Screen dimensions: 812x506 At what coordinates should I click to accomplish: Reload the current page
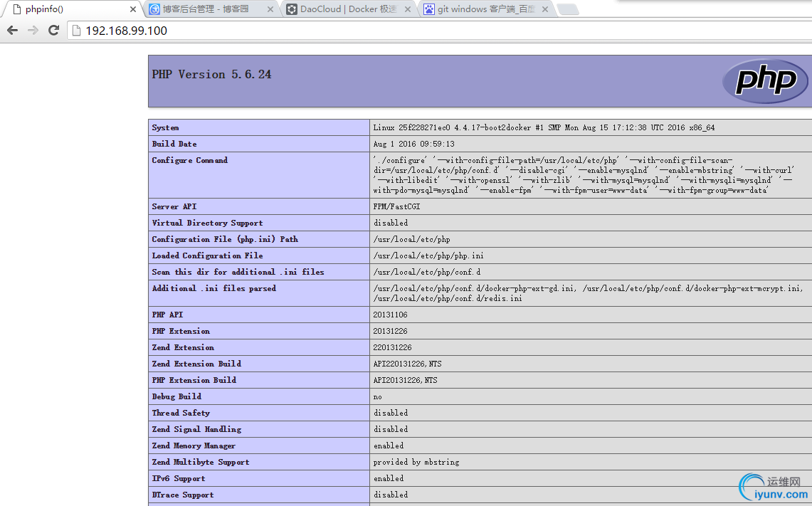[x=54, y=30]
